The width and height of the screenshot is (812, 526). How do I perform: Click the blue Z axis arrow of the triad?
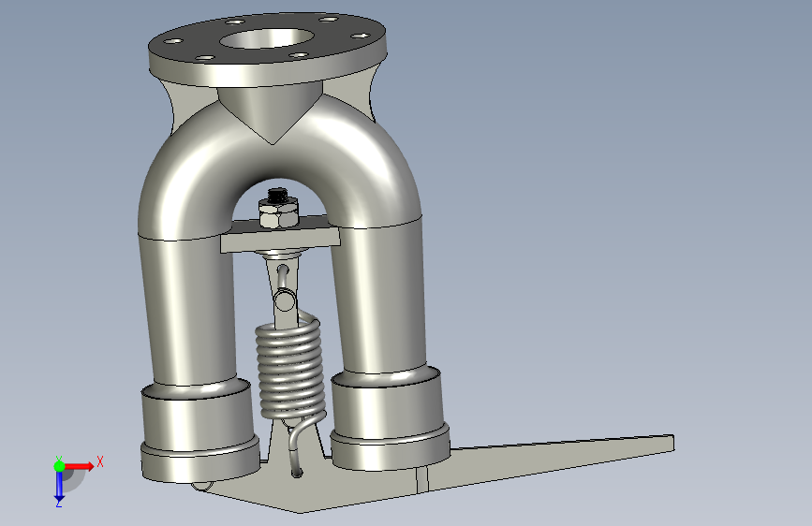pos(59,486)
